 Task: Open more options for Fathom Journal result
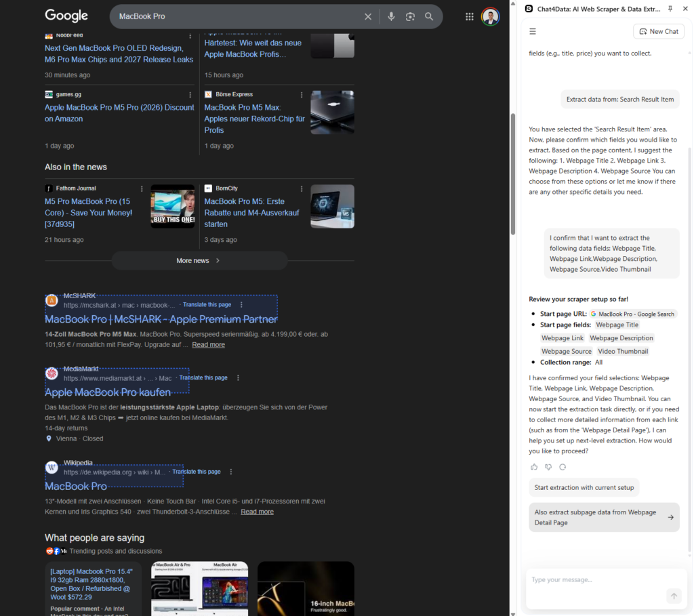pyautogui.click(x=142, y=188)
